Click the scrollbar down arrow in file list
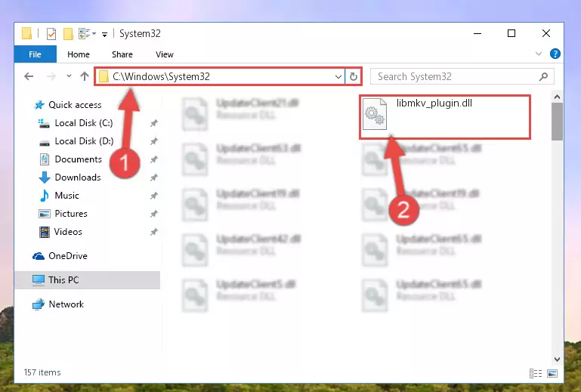 (557, 359)
